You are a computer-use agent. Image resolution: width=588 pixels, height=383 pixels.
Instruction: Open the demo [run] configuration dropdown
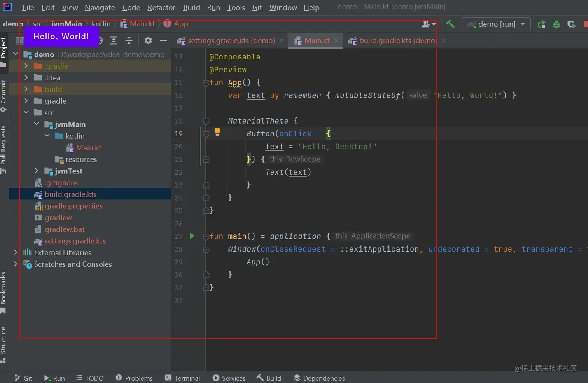(x=496, y=24)
